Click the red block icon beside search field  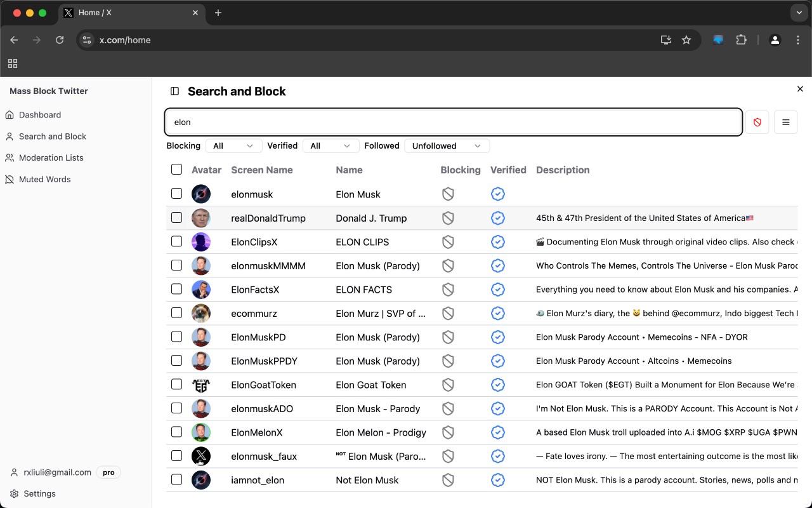[757, 122]
